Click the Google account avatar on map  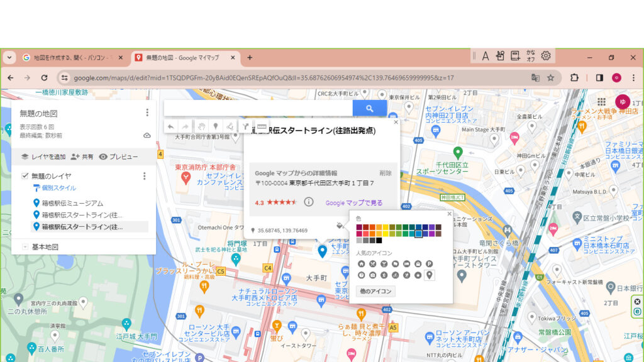[x=623, y=101]
